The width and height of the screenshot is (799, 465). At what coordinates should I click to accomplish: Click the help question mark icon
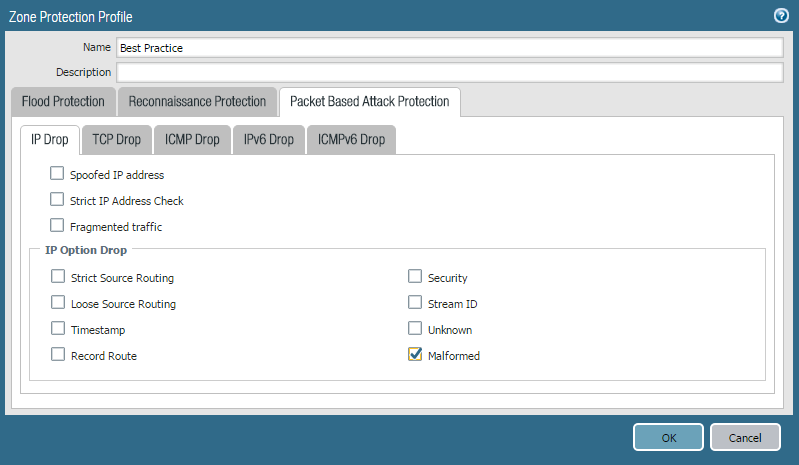click(x=781, y=16)
